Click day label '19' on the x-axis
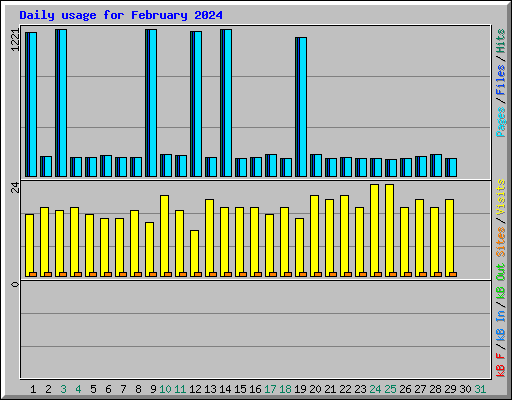512x400 pixels. point(300,389)
